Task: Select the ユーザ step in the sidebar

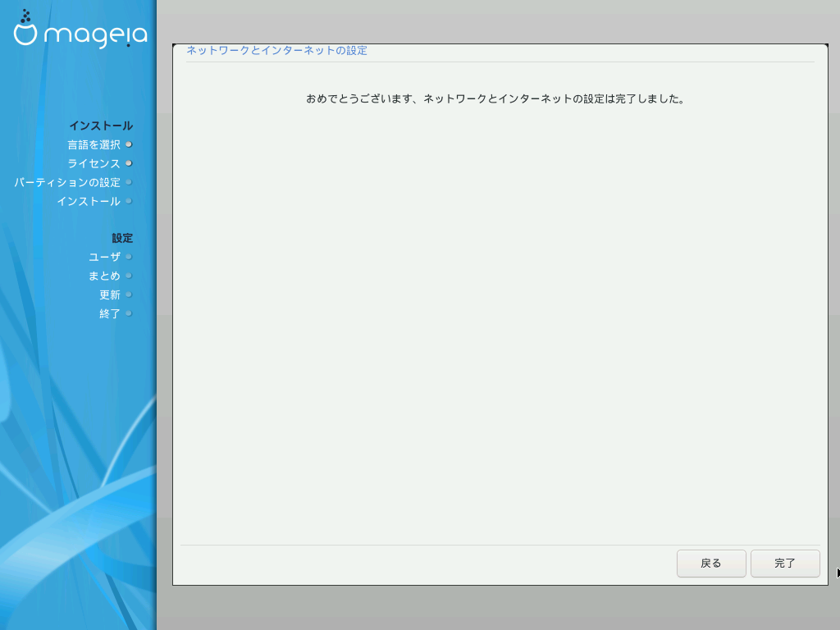Action: [104, 257]
